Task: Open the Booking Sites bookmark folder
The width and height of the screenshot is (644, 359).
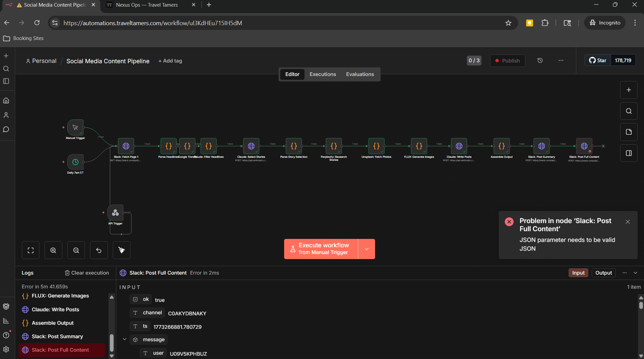Action: tap(23, 38)
